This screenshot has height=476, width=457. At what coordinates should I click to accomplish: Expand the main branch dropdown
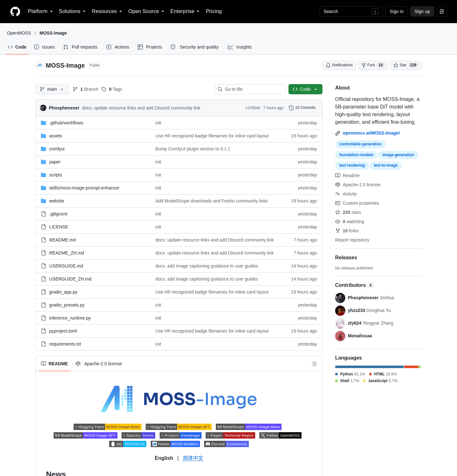[52, 89]
